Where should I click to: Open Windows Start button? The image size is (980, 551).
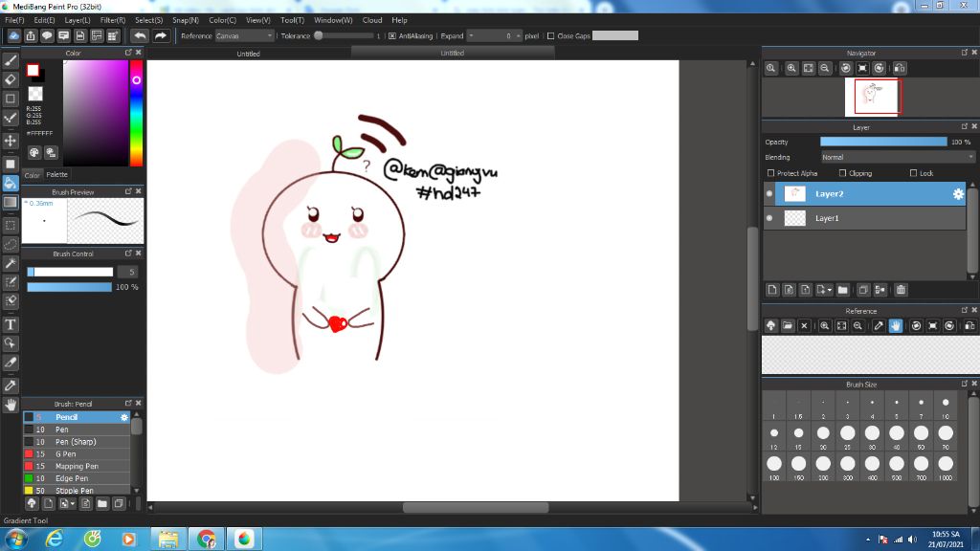pyautogui.click(x=15, y=539)
